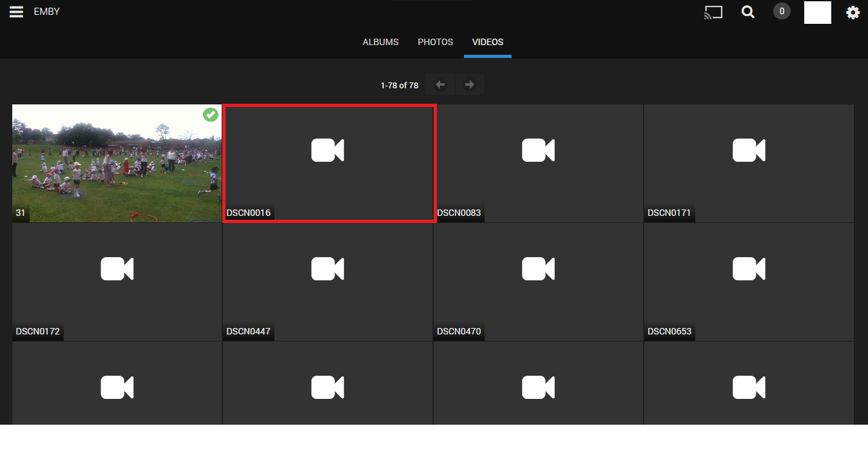The height and width of the screenshot is (464, 868).
Task: Click the next page arrow button
Action: point(469,84)
